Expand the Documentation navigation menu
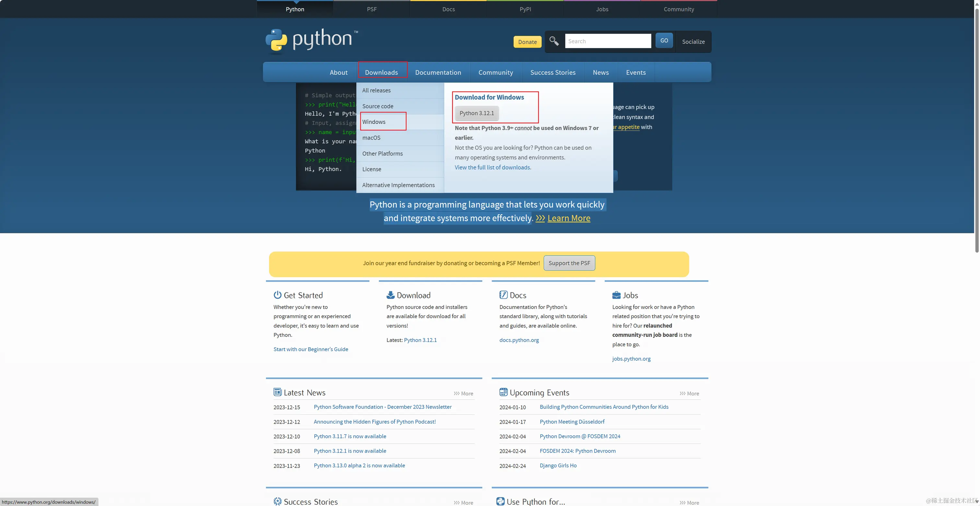This screenshot has height=506, width=980. (x=438, y=72)
